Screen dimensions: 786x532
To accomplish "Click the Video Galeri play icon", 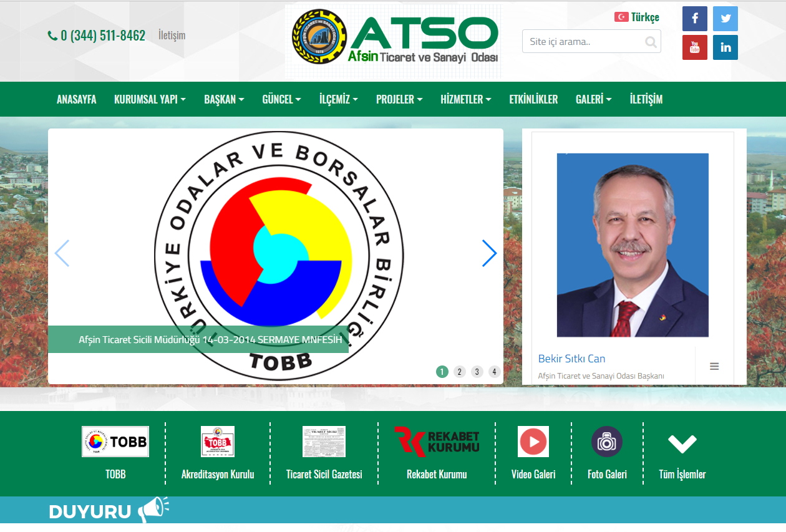I will pos(533,442).
